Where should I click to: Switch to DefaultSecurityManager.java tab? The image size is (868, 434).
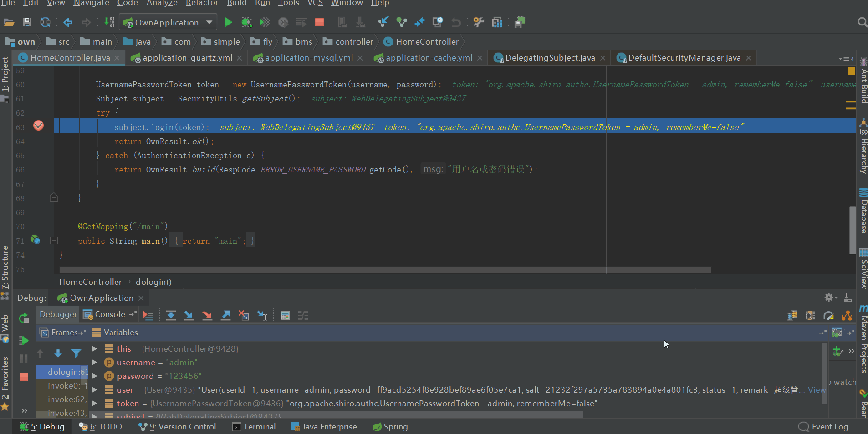[684, 58]
